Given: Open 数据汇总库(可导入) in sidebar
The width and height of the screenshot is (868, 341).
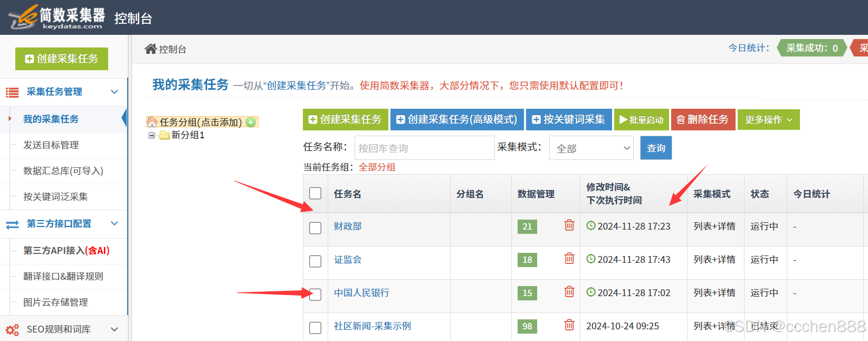Looking at the screenshot, I should (x=63, y=171).
